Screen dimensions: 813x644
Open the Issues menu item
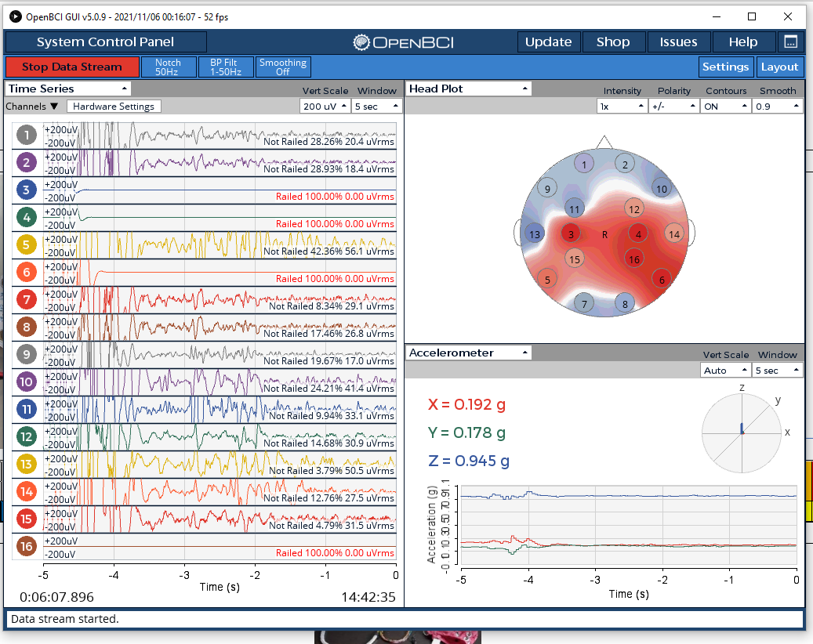pos(678,42)
